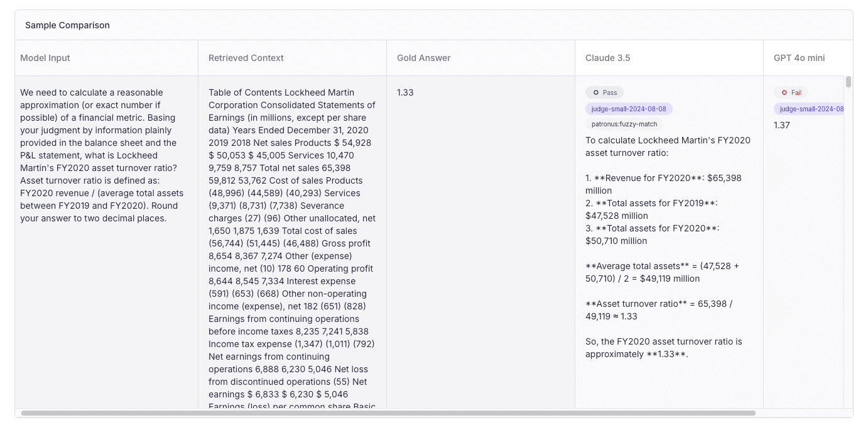The image size is (868, 437).
Task: Open the judge-small tag in GPT 4o mini column
Action: (809, 109)
